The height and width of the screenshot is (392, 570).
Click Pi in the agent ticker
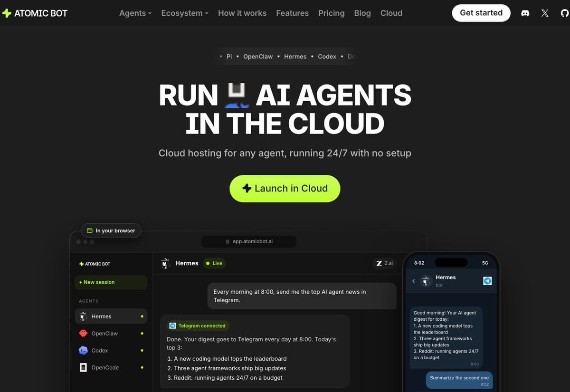229,57
